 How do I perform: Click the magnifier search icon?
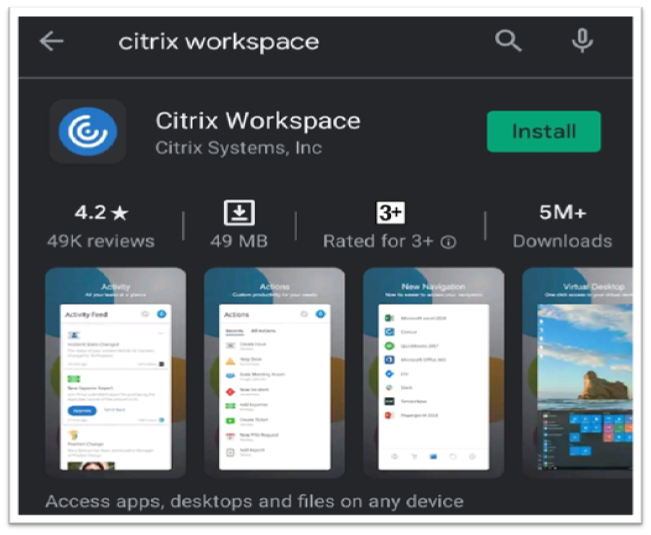[509, 41]
